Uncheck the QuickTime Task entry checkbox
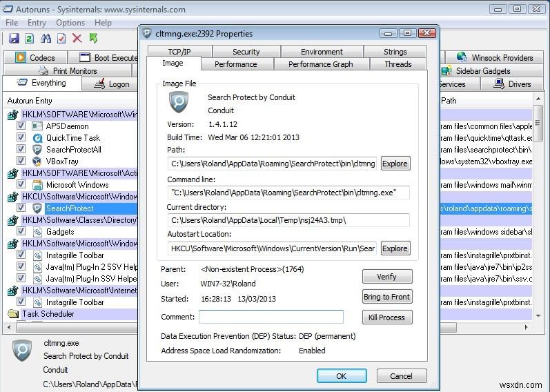 [21, 137]
